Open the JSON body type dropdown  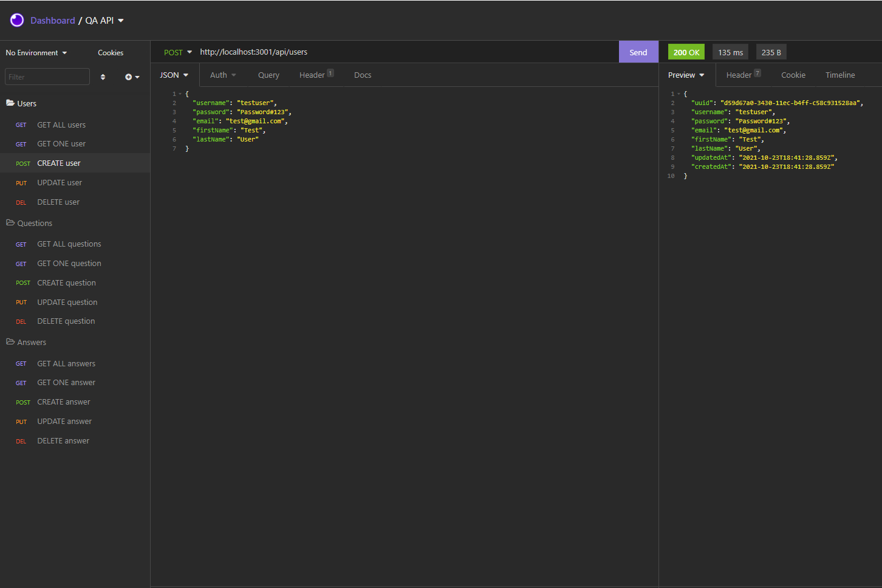pyautogui.click(x=174, y=75)
